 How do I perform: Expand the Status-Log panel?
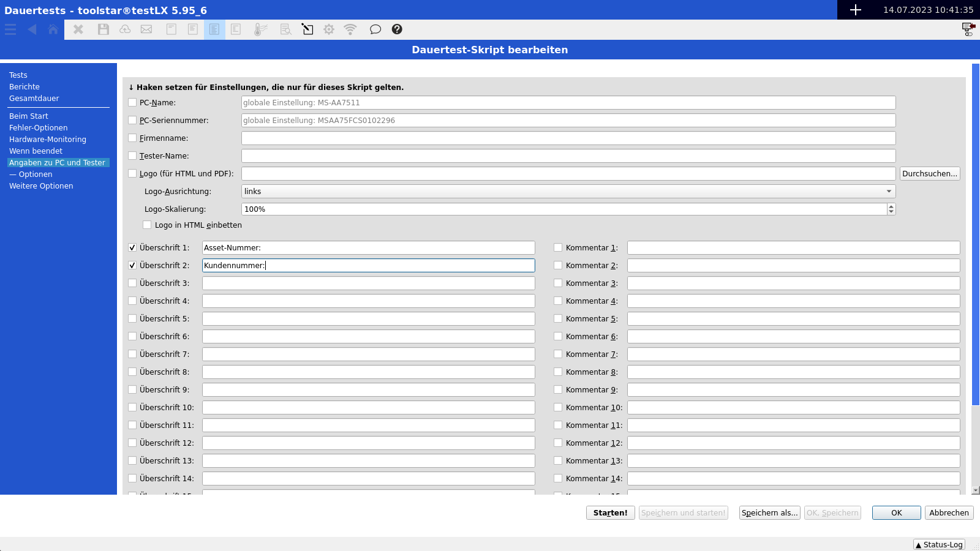tap(939, 544)
